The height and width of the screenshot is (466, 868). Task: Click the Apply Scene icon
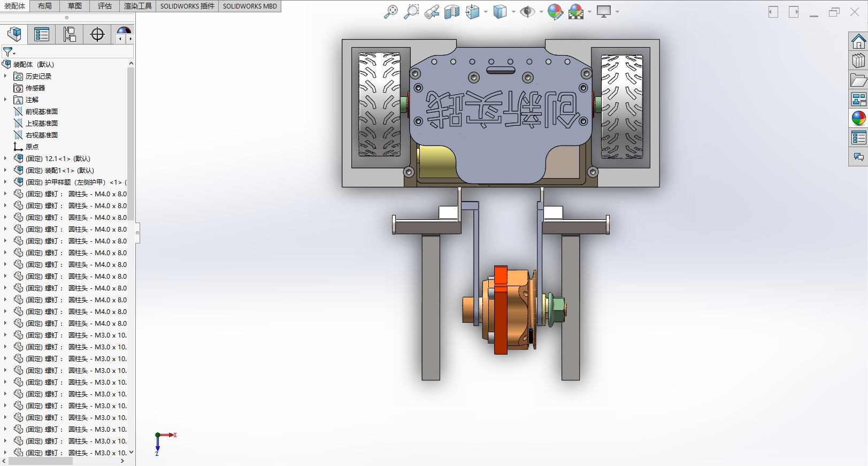576,12
